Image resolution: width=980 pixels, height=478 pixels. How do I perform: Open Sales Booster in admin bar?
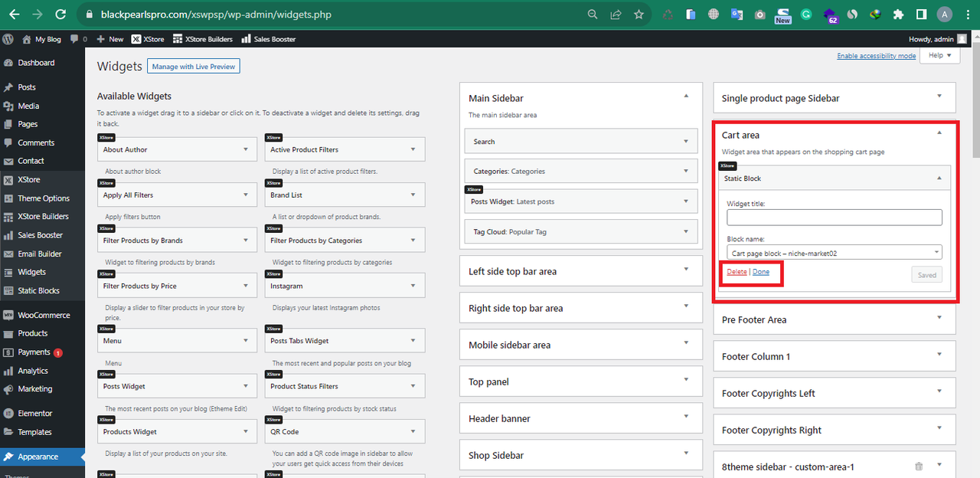pos(269,39)
